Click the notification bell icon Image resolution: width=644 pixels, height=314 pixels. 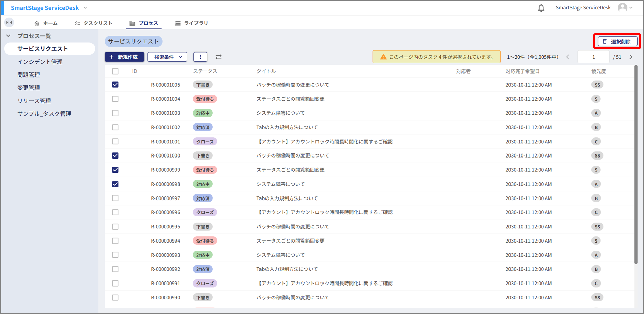tap(541, 8)
